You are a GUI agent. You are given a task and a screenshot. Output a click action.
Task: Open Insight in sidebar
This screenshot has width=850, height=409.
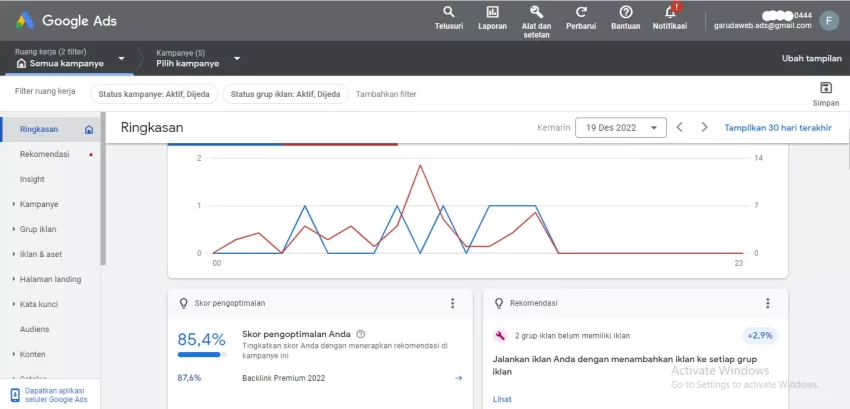click(x=32, y=179)
